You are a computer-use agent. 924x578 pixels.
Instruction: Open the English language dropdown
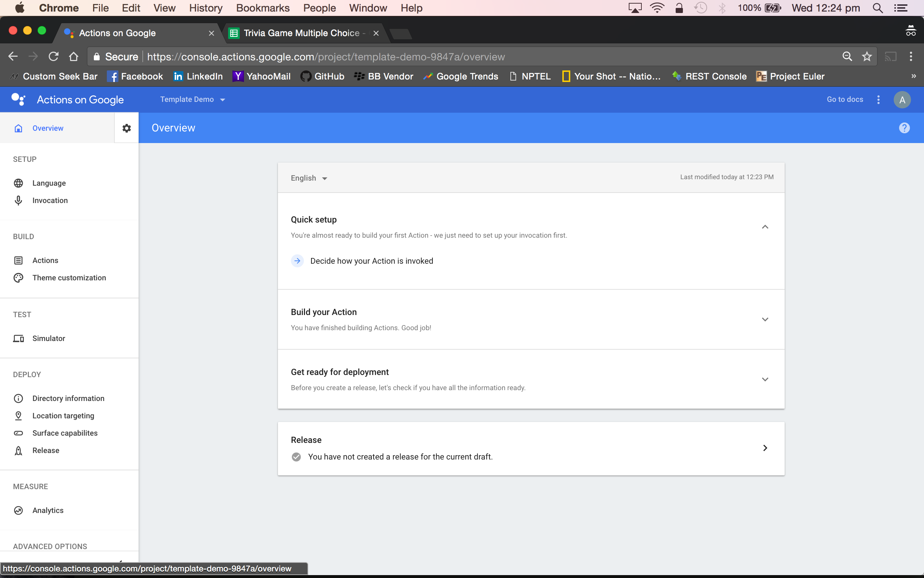tap(309, 178)
